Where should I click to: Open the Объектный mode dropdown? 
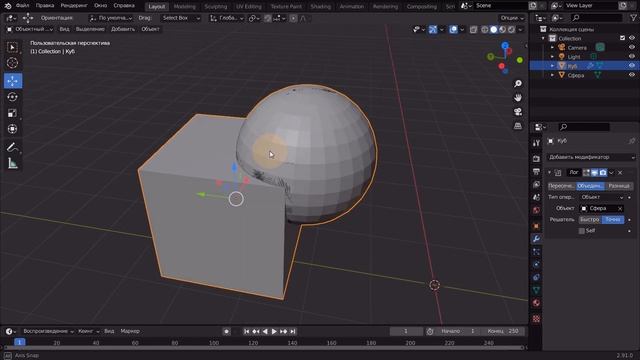pos(29,29)
